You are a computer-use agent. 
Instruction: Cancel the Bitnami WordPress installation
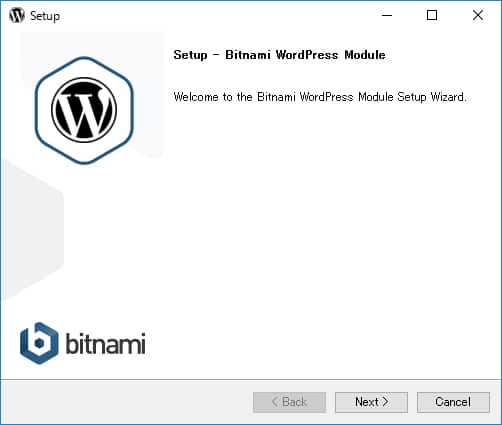tap(453, 402)
